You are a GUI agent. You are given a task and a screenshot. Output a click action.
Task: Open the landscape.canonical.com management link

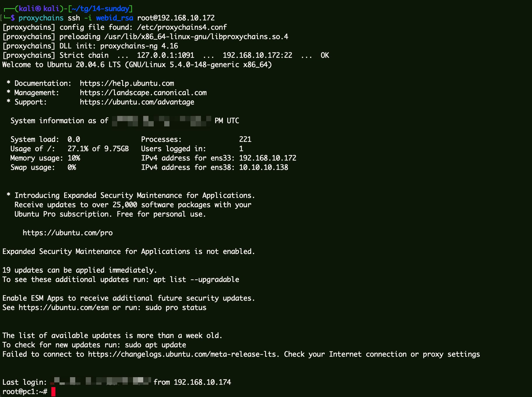[x=143, y=93]
